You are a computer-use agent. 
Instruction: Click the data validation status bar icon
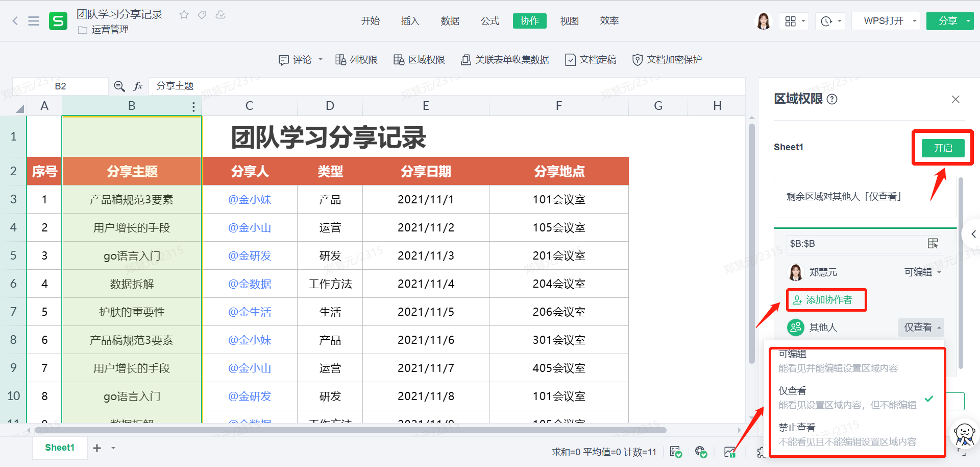[676, 452]
